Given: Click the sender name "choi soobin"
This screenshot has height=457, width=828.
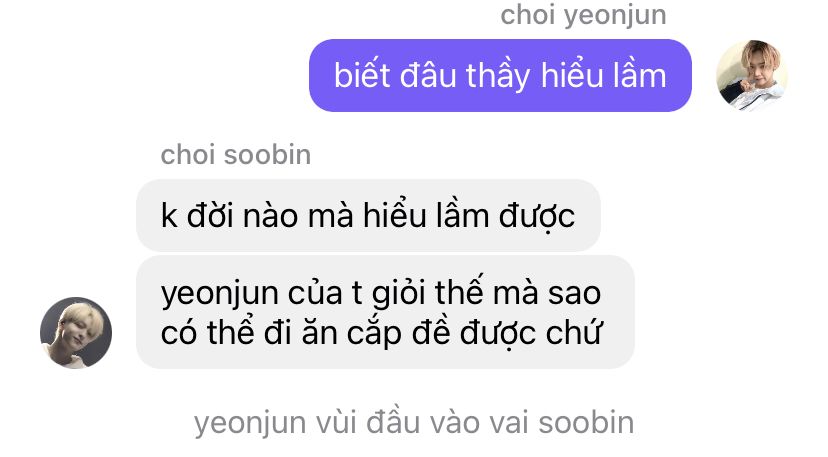Looking at the screenshot, I should pyautogui.click(x=236, y=155).
